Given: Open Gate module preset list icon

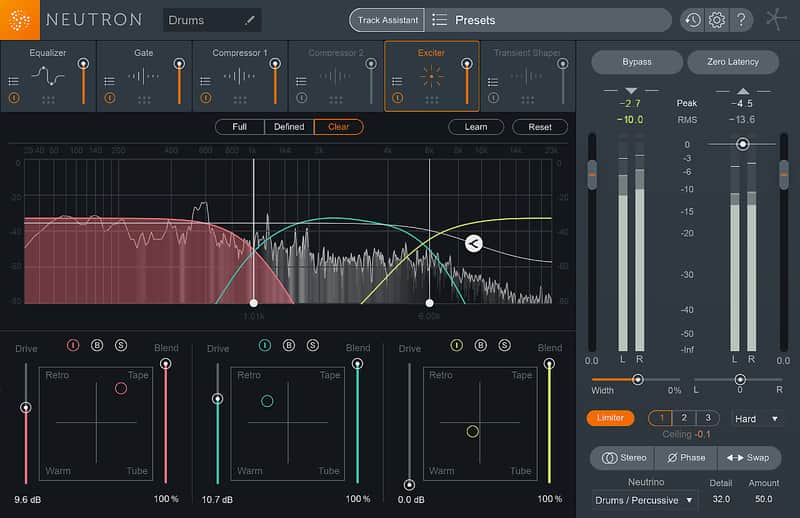Looking at the screenshot, I should coord(109,81).
